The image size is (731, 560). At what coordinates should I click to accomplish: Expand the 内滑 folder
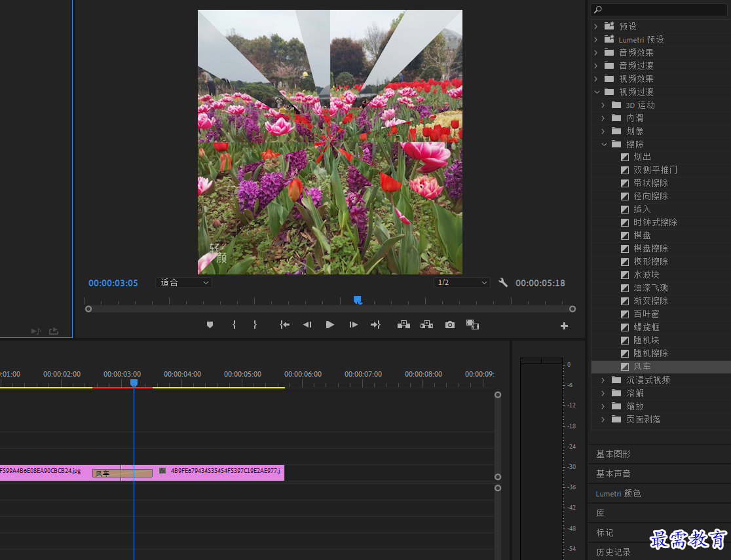pyautogui.click(x=603, y=118)
